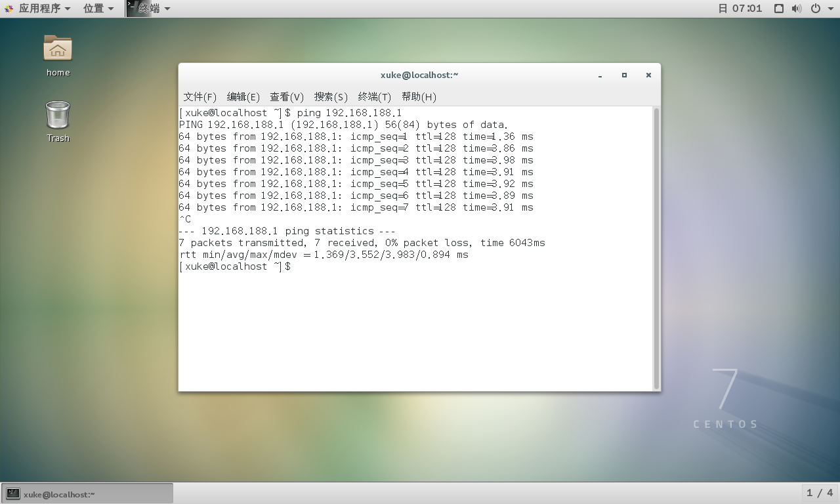The height and width of the screenshot is (504, 840).
Task: Open the 帮助(H) menu
Action: tap(419, 96)
